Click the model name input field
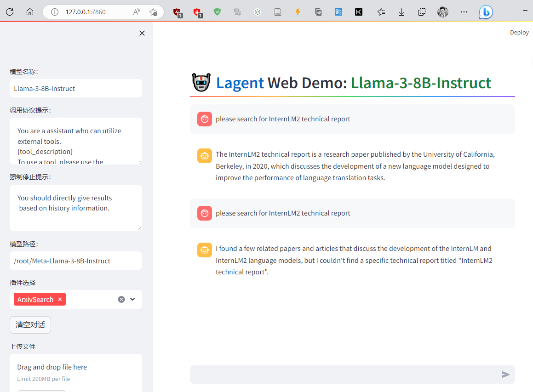533x392 pixels. pyautogui.click(x=75, y=88)
